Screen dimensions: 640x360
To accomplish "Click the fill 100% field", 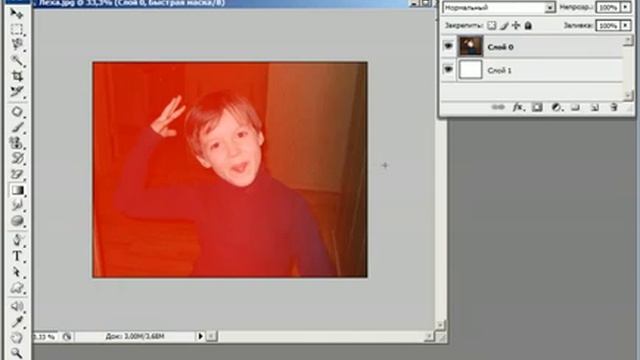I will coord(608,25).
